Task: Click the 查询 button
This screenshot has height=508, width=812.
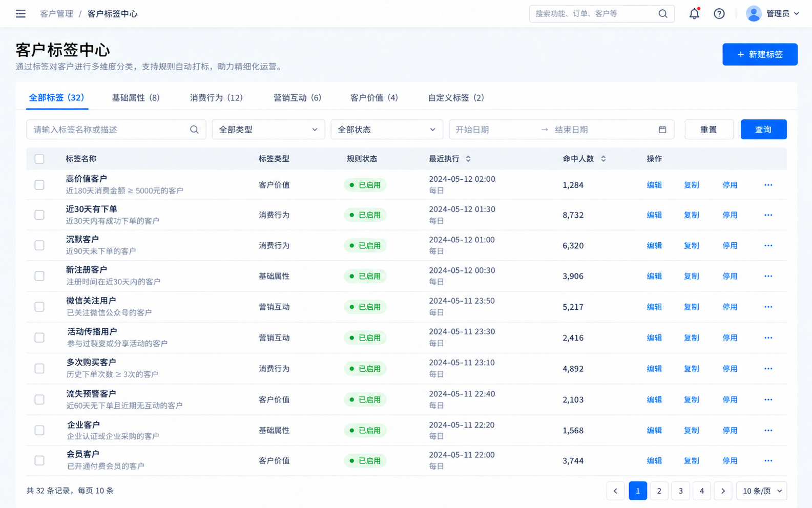Action: (763, 130)
